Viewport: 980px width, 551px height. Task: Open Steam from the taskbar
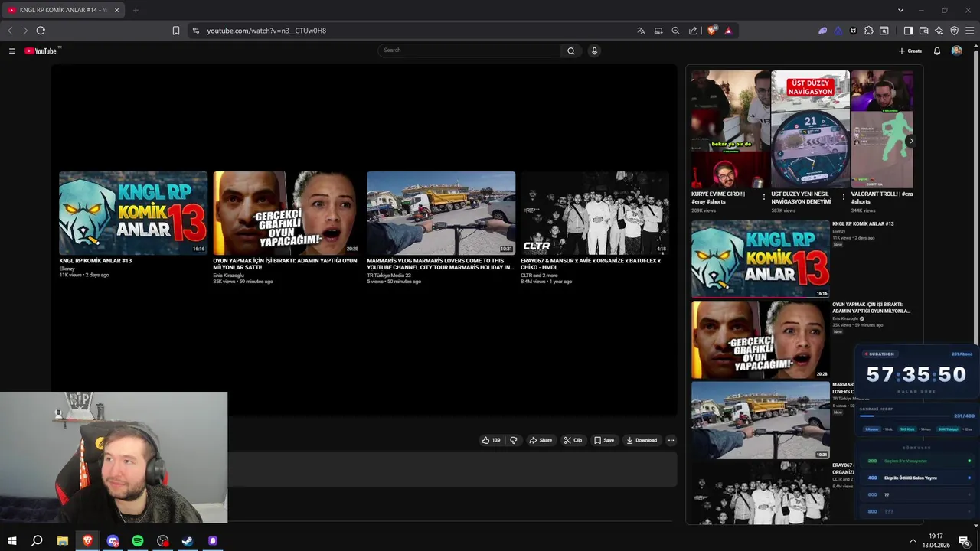tap(188, 541)
